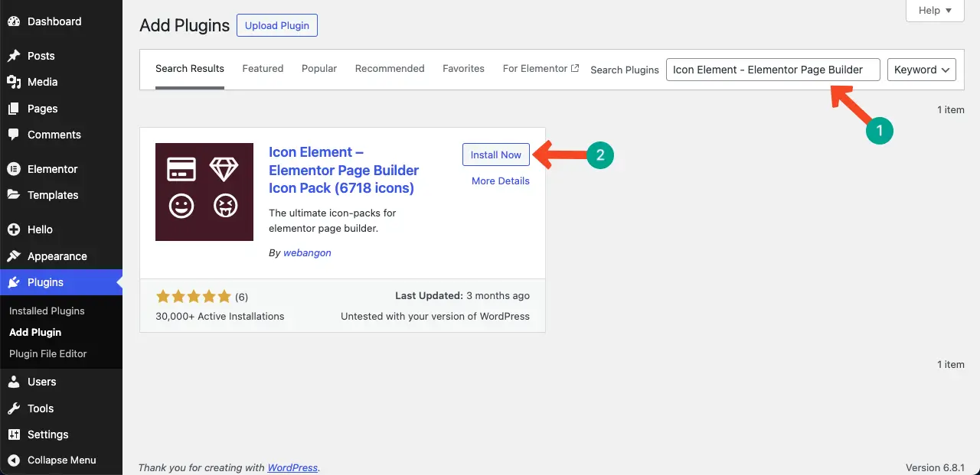Click the For Elementor external link icon
Screen dimensions: 980x475
(575, 68)
